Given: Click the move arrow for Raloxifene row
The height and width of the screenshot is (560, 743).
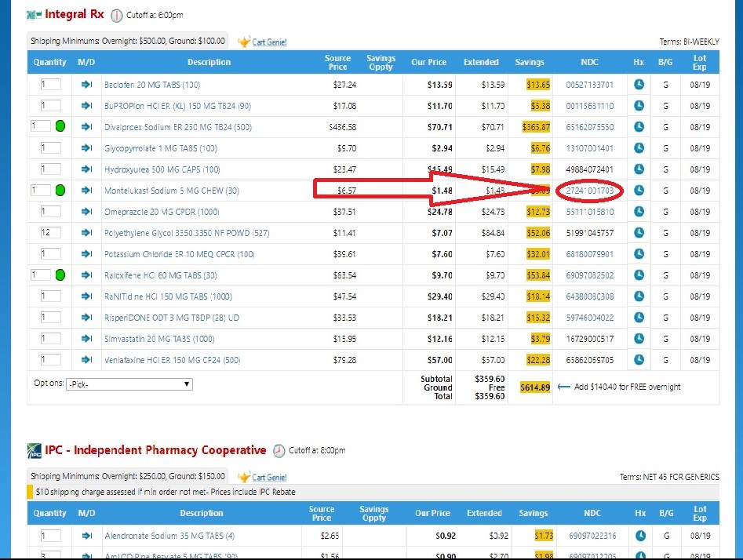Looking at the screenshot, I should (x=86, y=275).
